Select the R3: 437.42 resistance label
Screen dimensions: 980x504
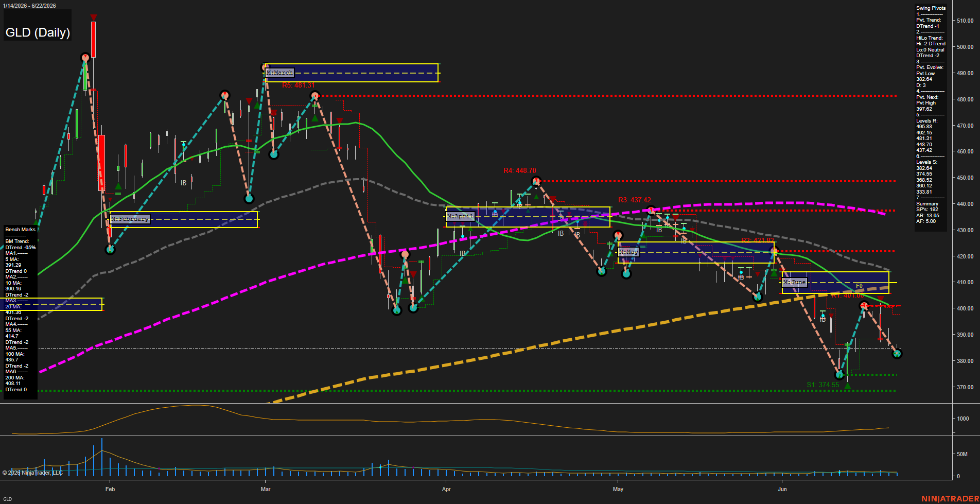(x=635, y=200)
